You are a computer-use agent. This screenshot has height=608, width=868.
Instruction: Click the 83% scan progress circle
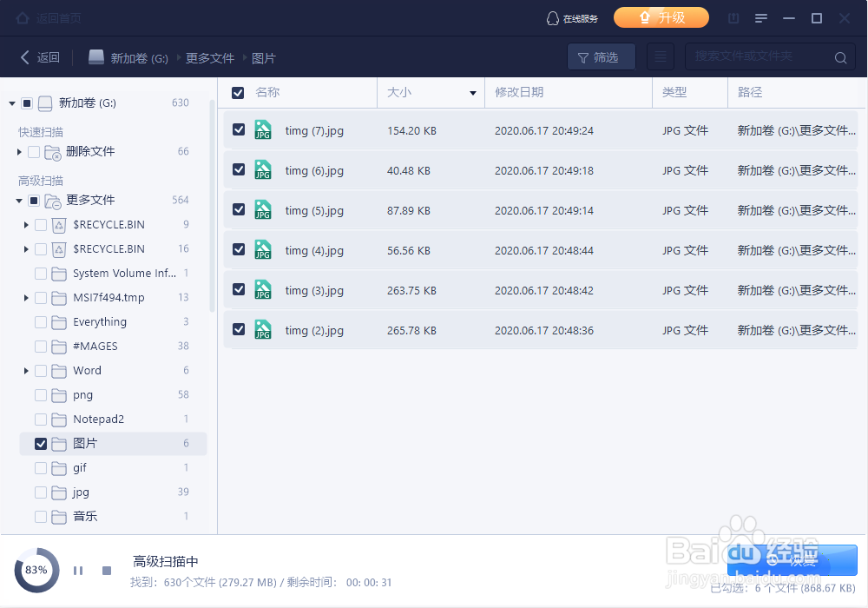coord(36,570)
